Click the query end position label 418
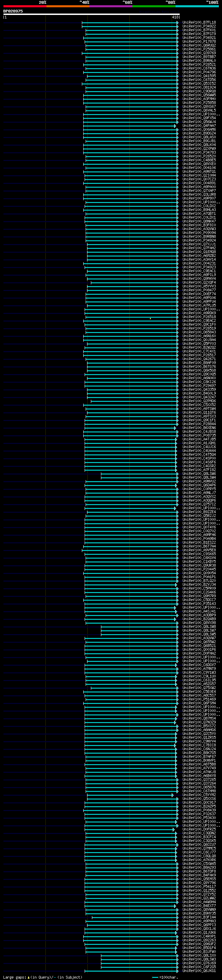This screenshot has width=222, height=980. pyautogui.click(x=175, y=17)
